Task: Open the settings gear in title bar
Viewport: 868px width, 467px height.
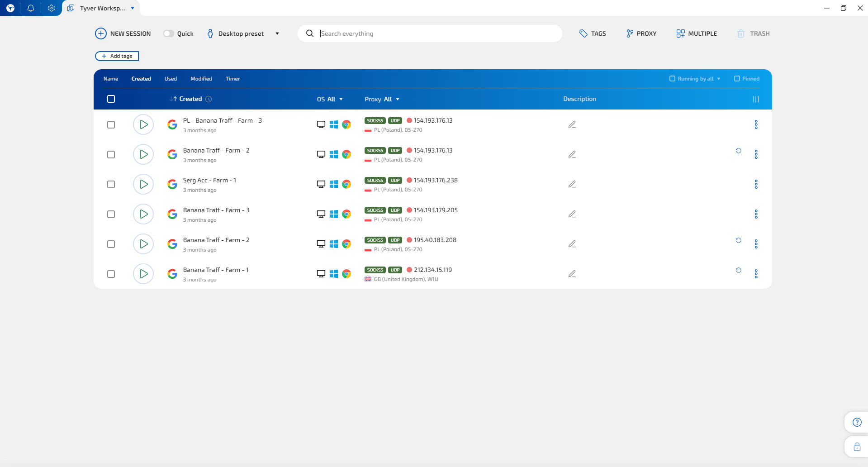Action: pos(52,8)
